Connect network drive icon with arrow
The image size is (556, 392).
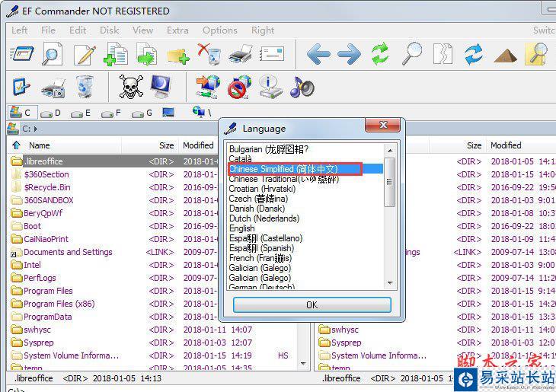(x=208, y=87)
